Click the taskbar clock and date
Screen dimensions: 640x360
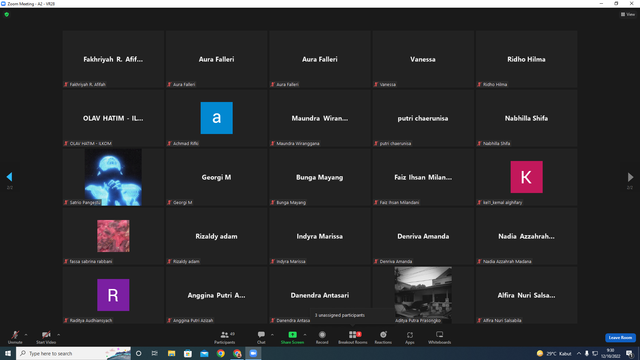pyautogui.click(x=610, y=353)
